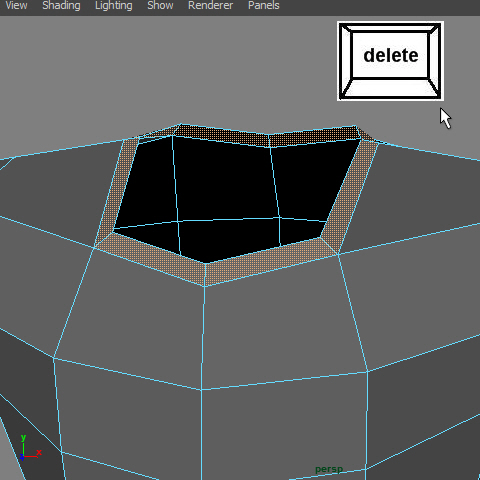Open the Panels menu
The height and width of the screenshot is (480, 480).
point(264,6)
